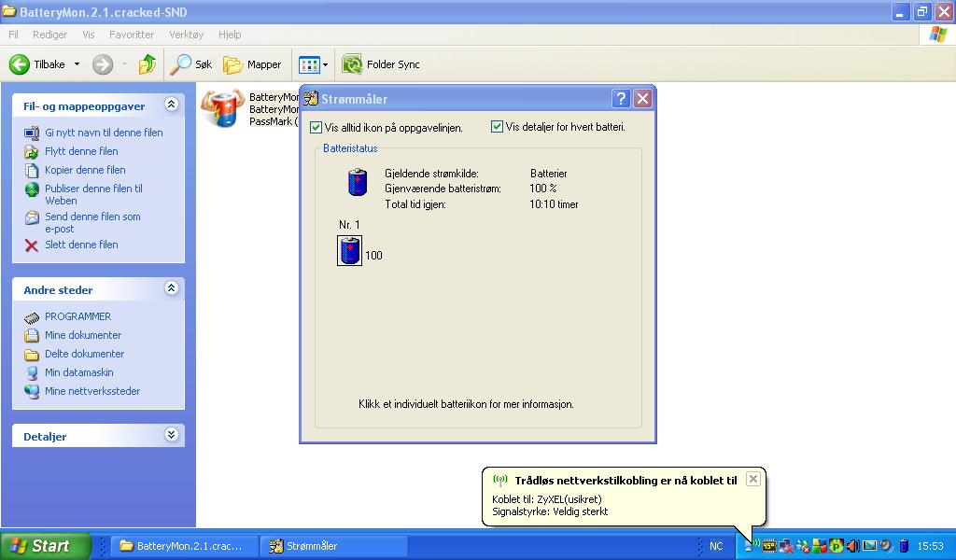Click the Batterier power source value
Viewport: 956px width, 560px height.
point(549,174)
